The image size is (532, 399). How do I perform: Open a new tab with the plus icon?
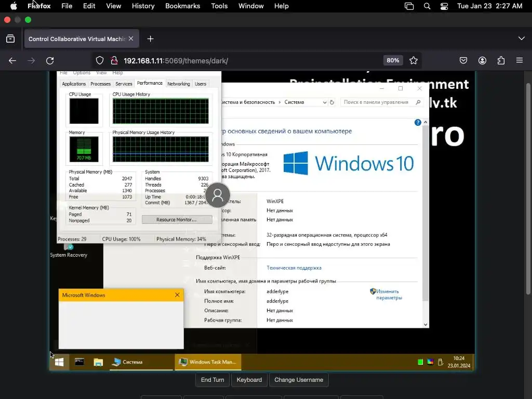(x=150, y=39)
